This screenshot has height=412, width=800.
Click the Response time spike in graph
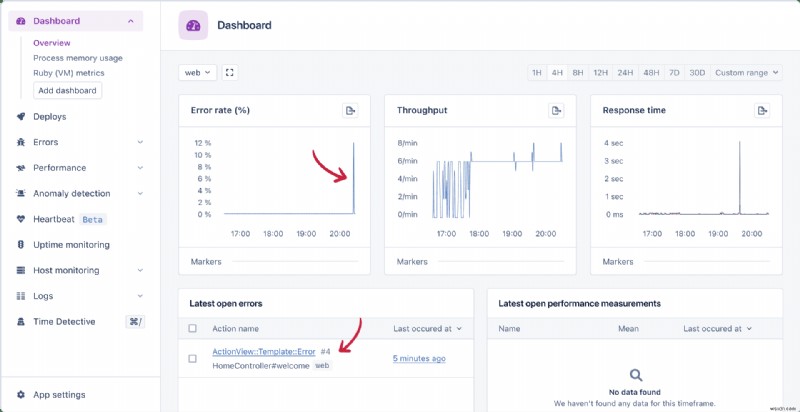click(739, 177)
